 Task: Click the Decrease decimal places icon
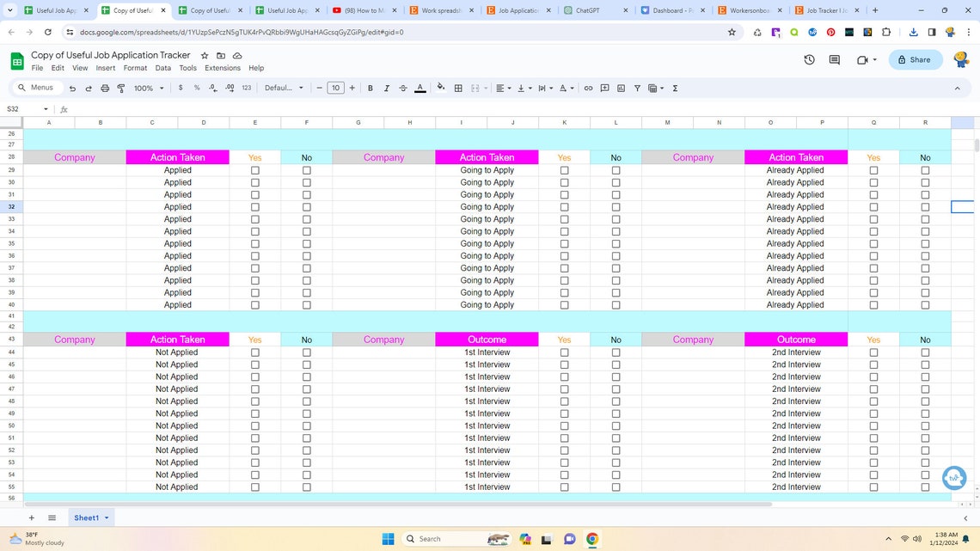pos(213,88)
